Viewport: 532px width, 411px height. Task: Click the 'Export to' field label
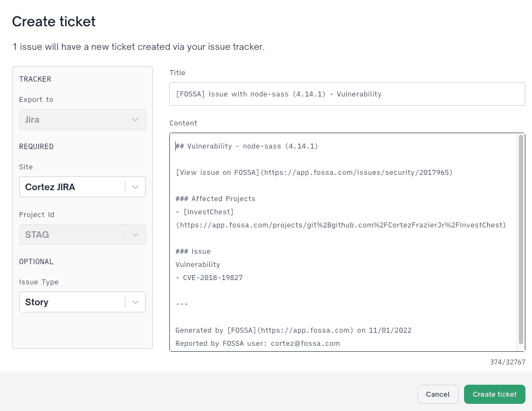[36, 99]
